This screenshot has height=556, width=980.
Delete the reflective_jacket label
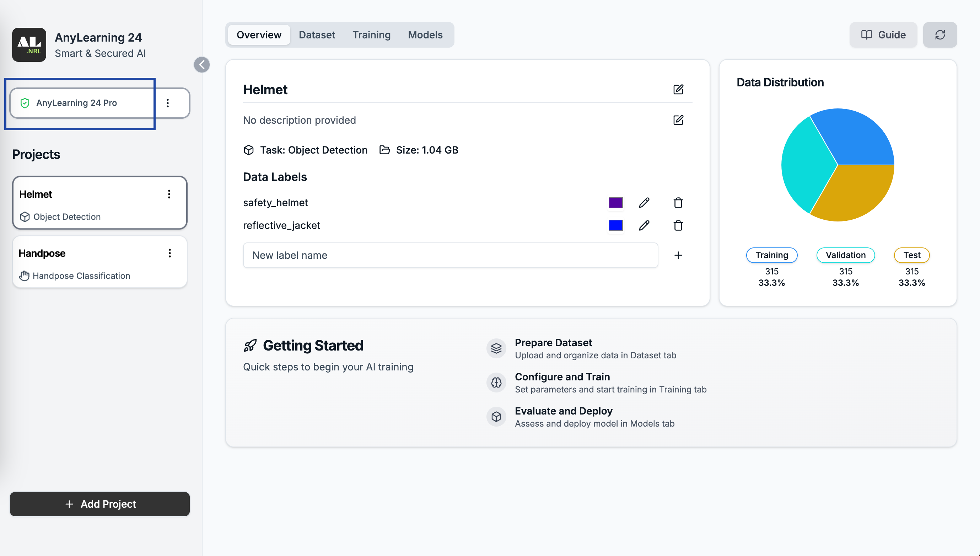pyautogui.click(x=678, y=225)
